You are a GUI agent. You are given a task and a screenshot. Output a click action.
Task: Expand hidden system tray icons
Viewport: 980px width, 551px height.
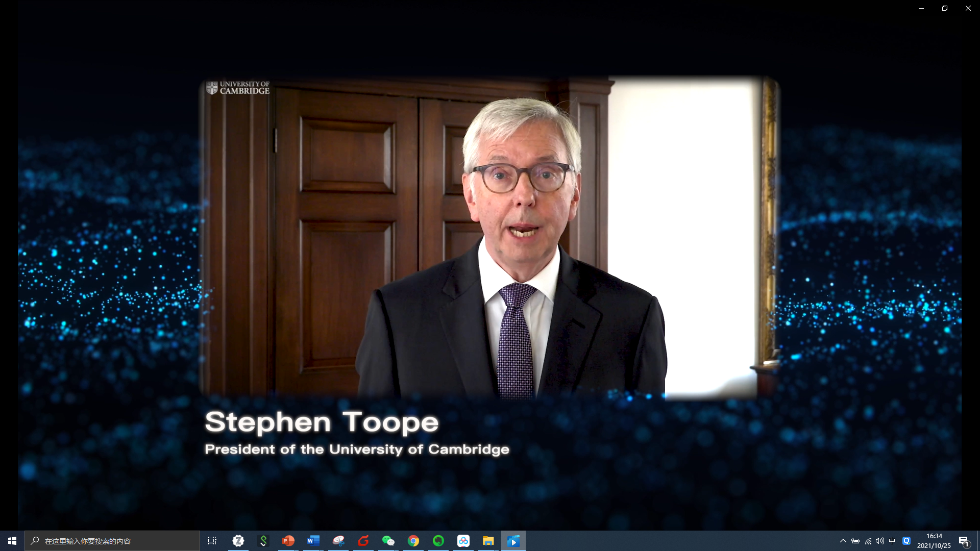pyautogui.click(x=843, y=541)
